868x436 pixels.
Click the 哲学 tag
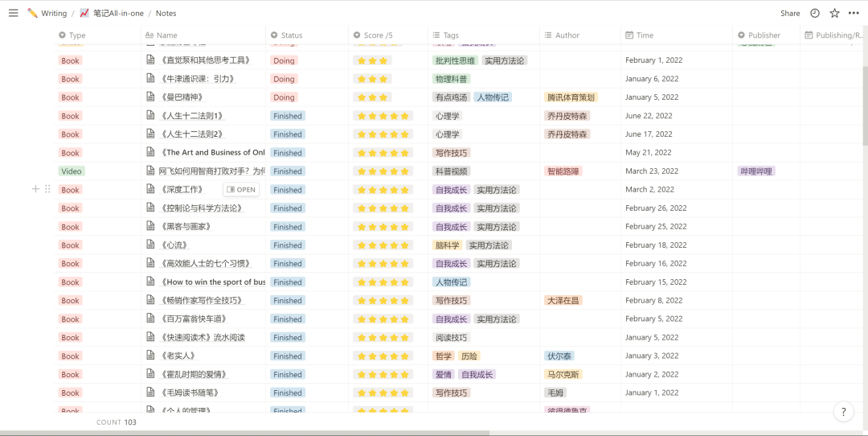pos(444,356)
